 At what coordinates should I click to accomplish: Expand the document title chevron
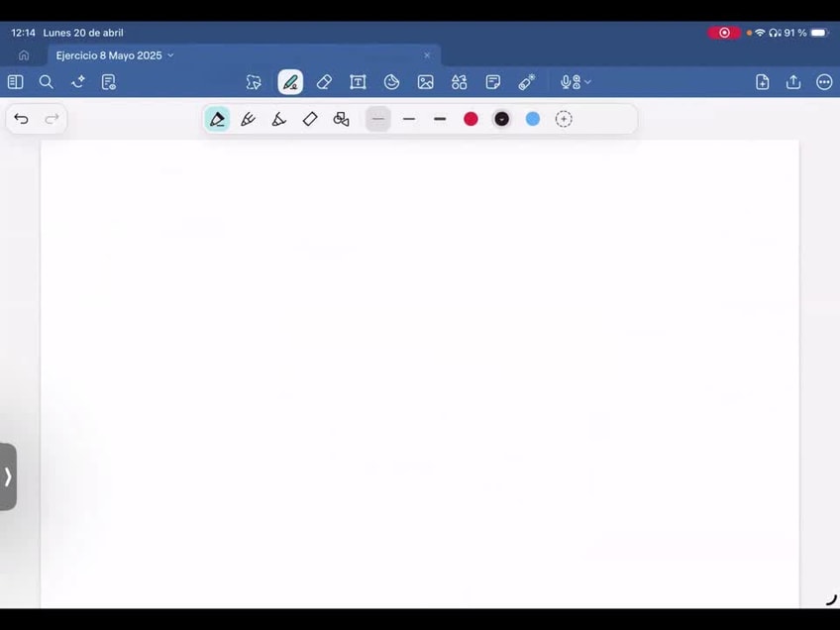pyautogui.click(x=171, y=55)
